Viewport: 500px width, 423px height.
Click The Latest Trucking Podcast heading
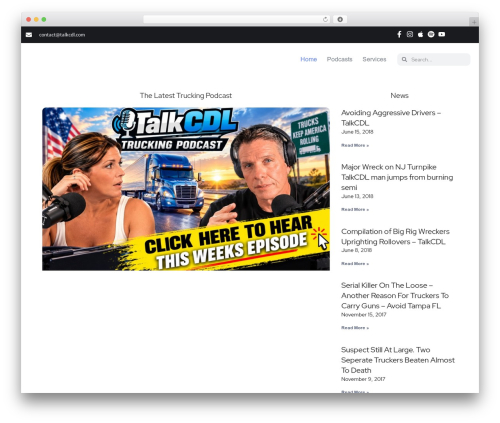(186, 96)
